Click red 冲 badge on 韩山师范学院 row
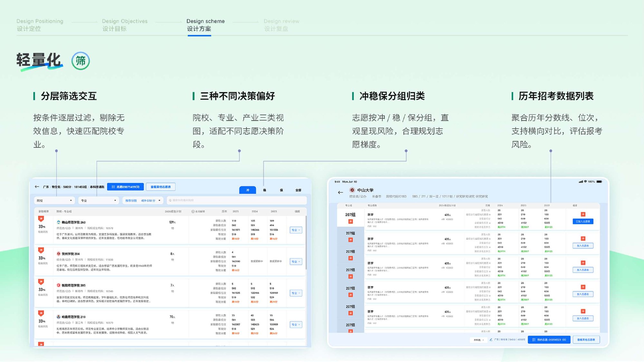The width and height of the screenshot is (644, 362). click(x=41, y=219)
